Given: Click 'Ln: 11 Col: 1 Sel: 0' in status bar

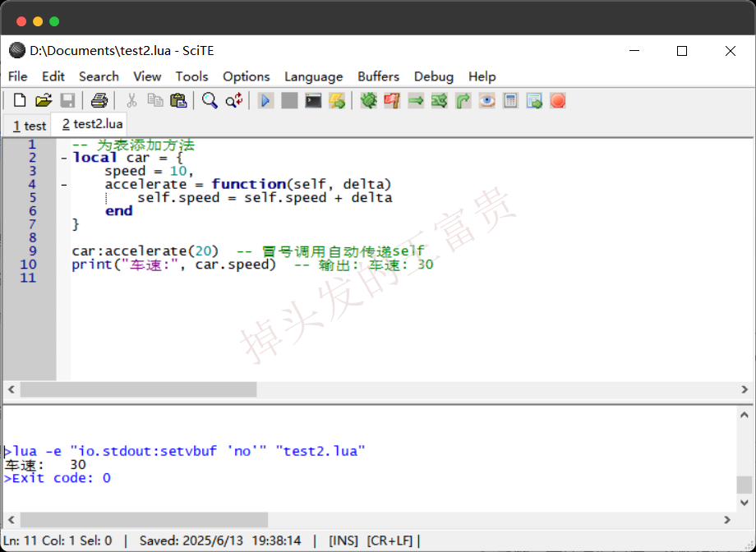Looking at the screenshot, I should (58, 541).
